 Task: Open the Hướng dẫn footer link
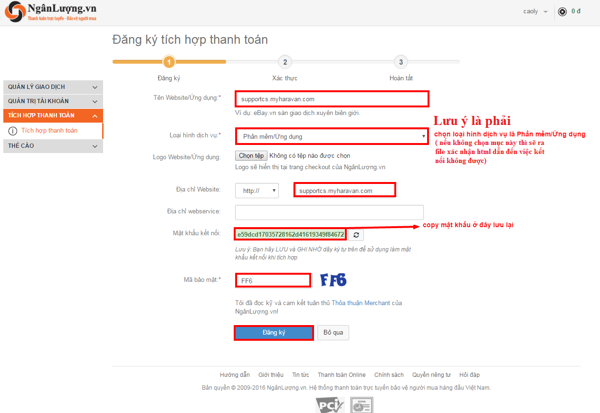(235, 375)
